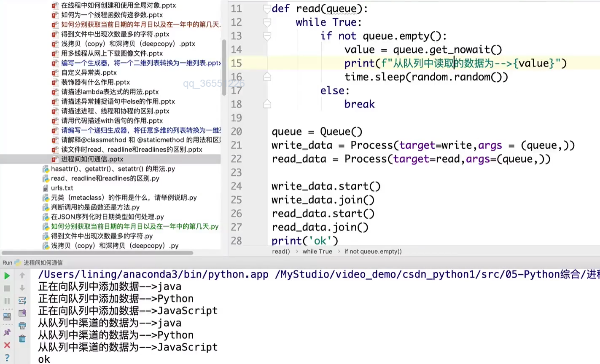The width and height of the screenshot is (600, 364).
Task: Open the green 如何分别获取当前日期 .py file
Action: tap(135, 227)
